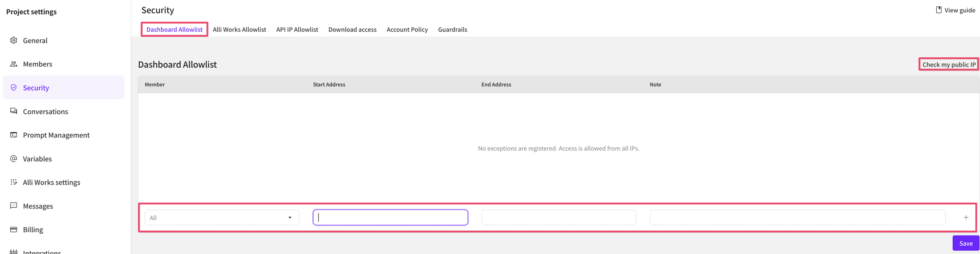The width and height of the screenshot is (980, 254).
Task: Click the Save button
Action: click(966, 243)
